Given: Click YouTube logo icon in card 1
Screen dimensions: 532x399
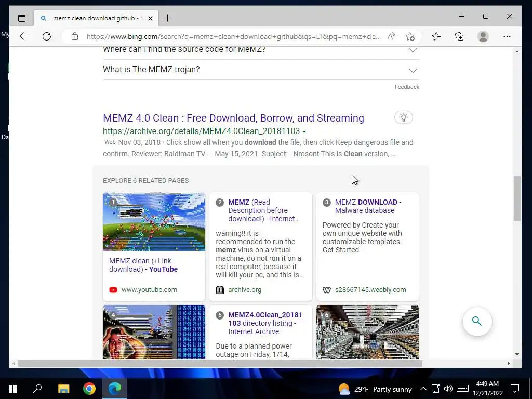Looking at the screenshot, I should coord(113,290).
